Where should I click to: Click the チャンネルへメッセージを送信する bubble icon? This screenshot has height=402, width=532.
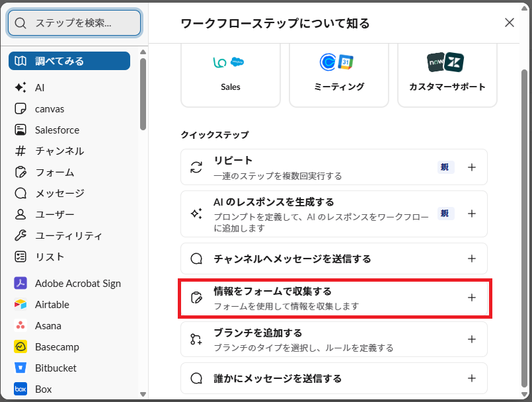tap(196, 259)
